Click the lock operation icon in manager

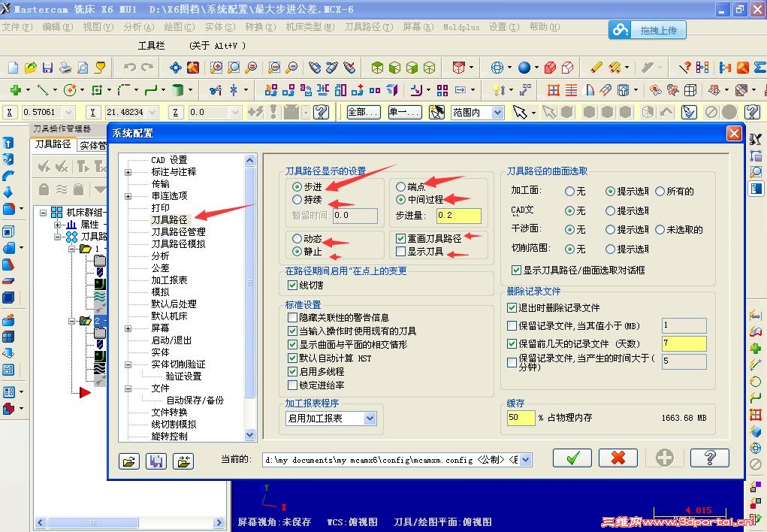(44, 189)
